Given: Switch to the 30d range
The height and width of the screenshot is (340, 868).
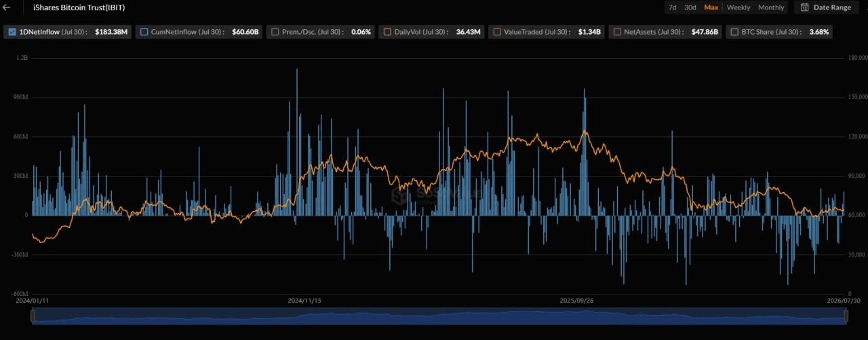Looking at the screenshot, I should tap(690, 7).
